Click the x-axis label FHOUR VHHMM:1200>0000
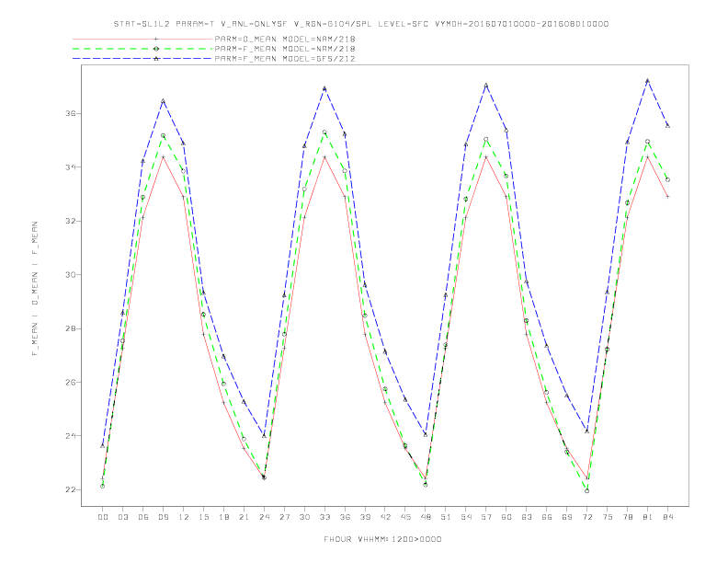 [382, 539]
